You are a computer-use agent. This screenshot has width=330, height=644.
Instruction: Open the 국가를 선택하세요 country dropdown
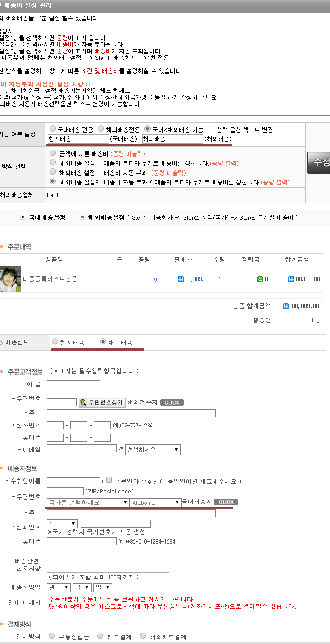click(88, 502)
